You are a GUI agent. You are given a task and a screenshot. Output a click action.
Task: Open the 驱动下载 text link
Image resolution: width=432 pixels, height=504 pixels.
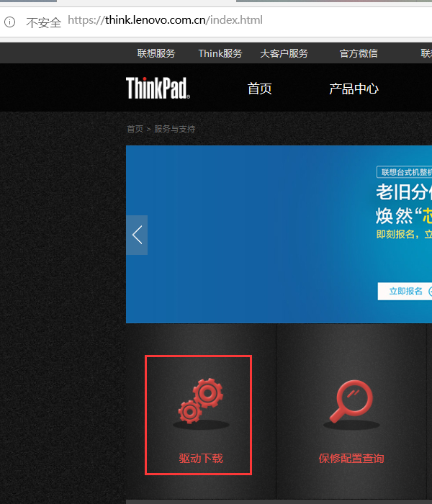201,458
